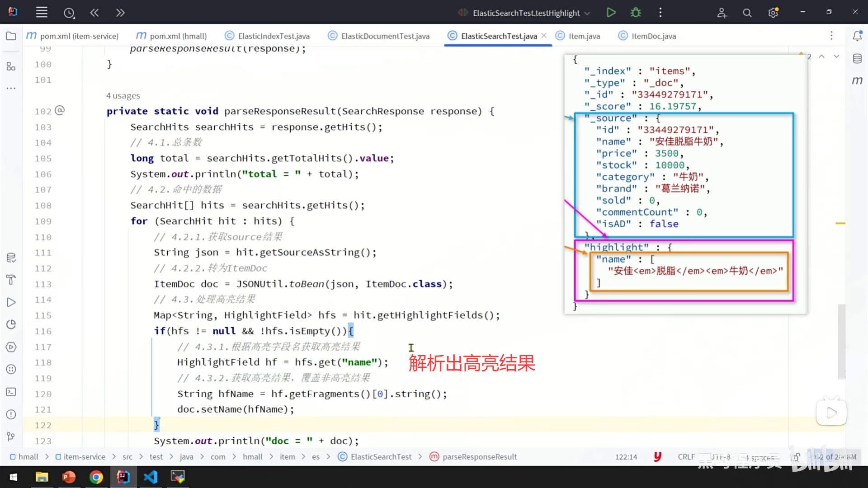Image resolution: width=868 pixels, height=488 pixels.
Task: Switch to the ItemDoc.java tab
Action: pyautogui.click(x=653, y=36)
